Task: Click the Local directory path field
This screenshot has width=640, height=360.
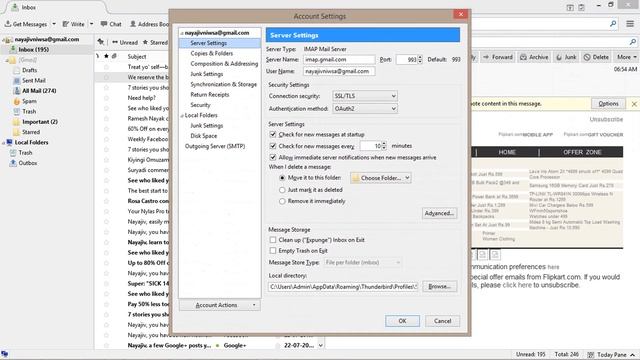Action: 343,287
